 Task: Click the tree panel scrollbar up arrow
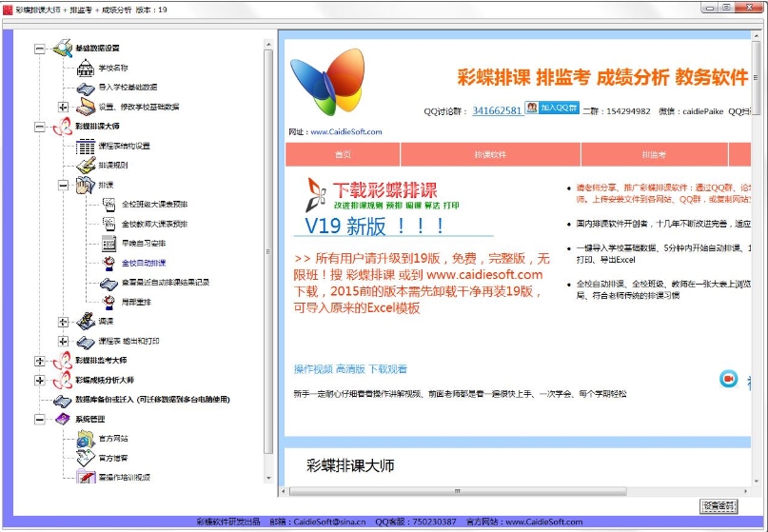point(268,45)
